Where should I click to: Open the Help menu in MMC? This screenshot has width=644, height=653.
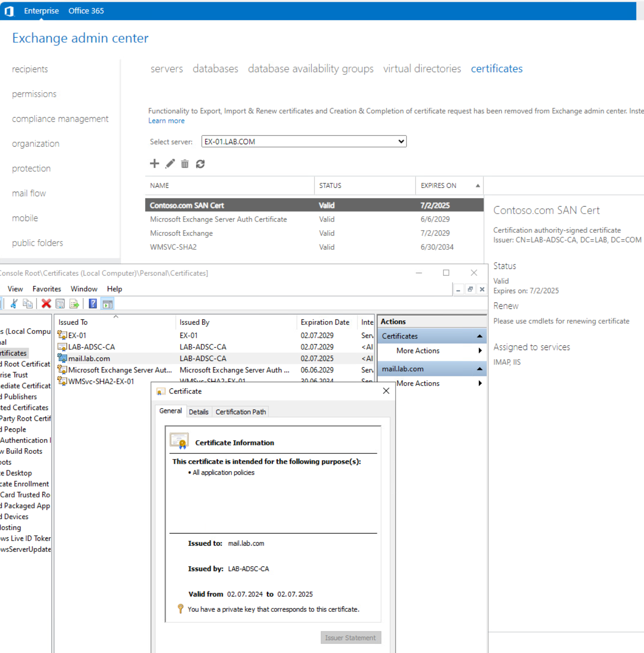[x=114, y=289]
